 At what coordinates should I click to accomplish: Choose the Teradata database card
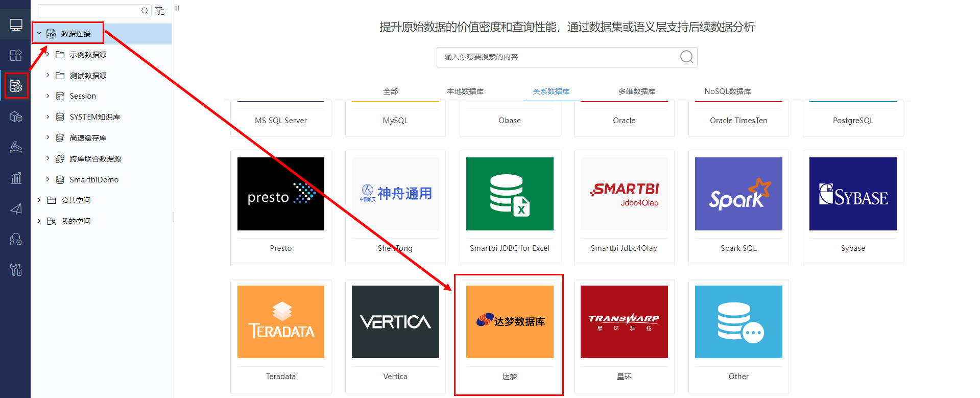click(x=281, y=336)
